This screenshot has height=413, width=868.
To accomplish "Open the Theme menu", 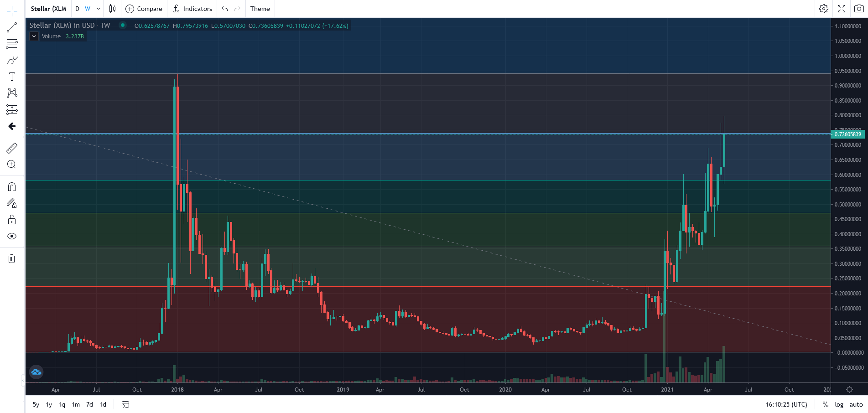I will [260, 9].
